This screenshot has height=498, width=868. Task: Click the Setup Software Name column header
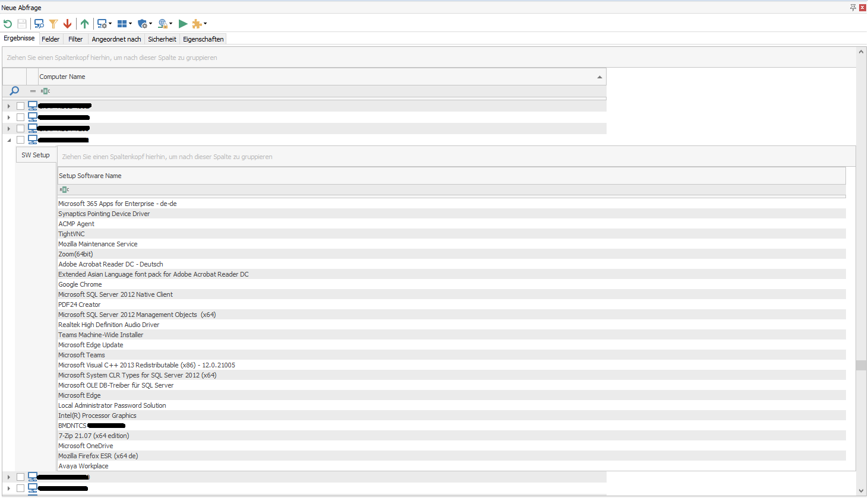452,176
